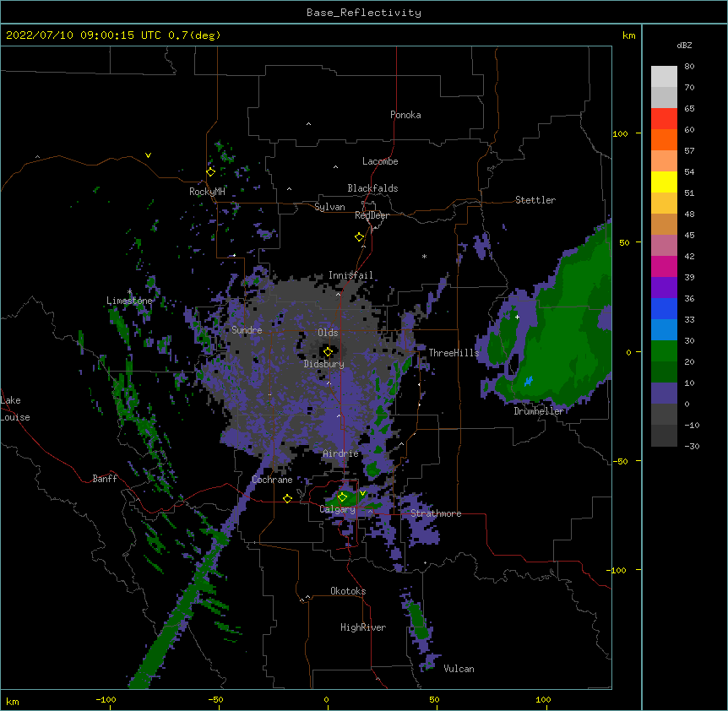The height and width of the screenshot is (711, 728).
Task: Click the RockyMH map label
Action: (x=207, y=192)
